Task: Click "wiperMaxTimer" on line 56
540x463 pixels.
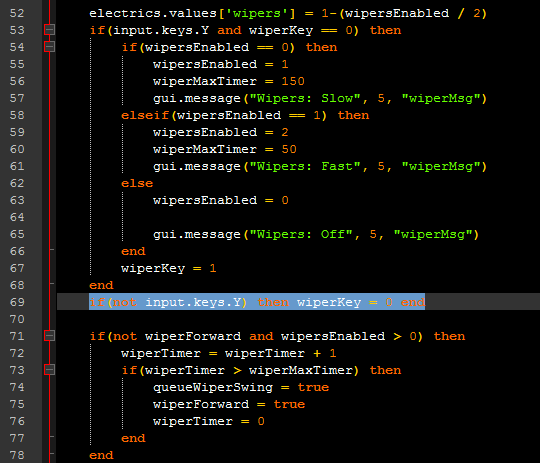Action: (205, 81)
